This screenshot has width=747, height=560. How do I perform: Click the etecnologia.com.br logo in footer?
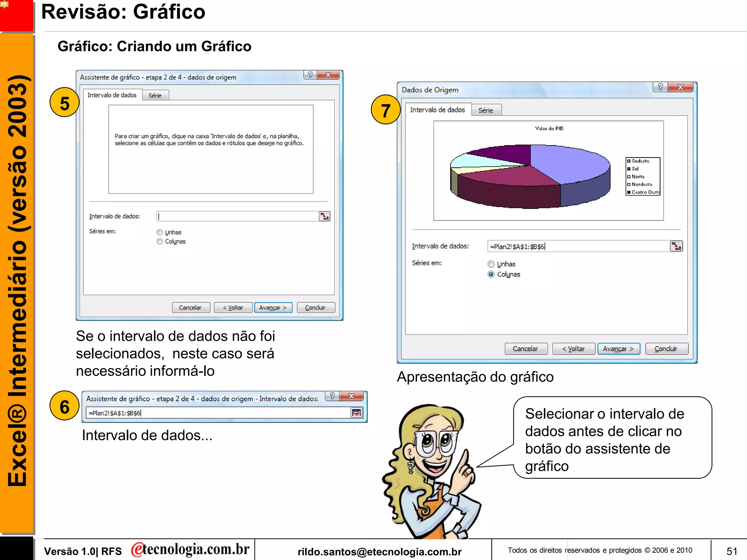point(190,549)
